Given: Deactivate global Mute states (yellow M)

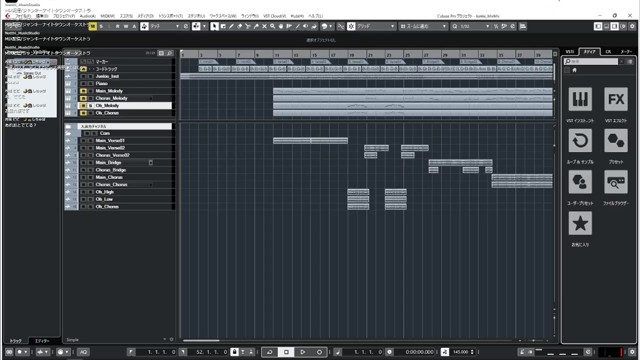Looking at the screenshot, I should click(x=93, y=26).
